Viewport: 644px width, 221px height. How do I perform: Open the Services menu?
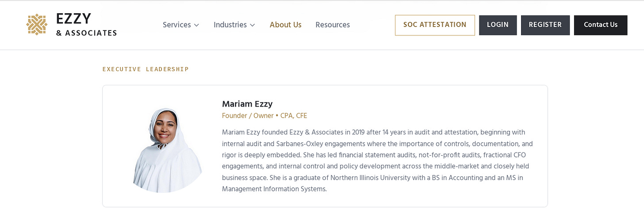coord(176,25)
